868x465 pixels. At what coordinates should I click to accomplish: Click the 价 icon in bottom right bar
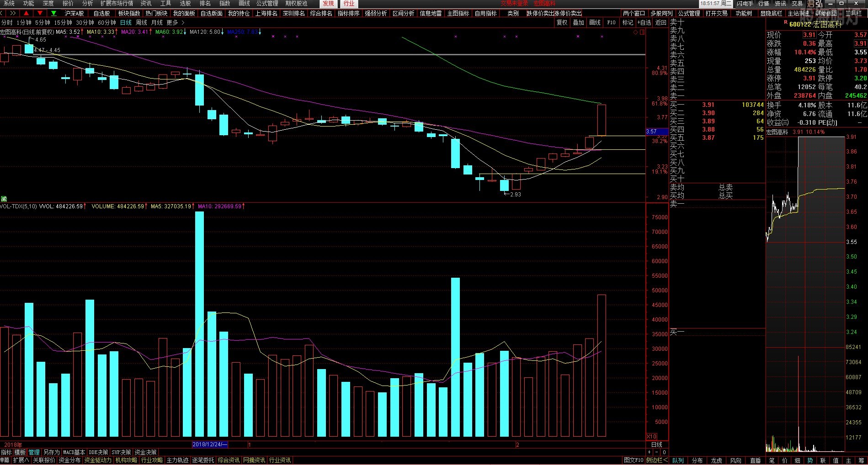(784, 460)
